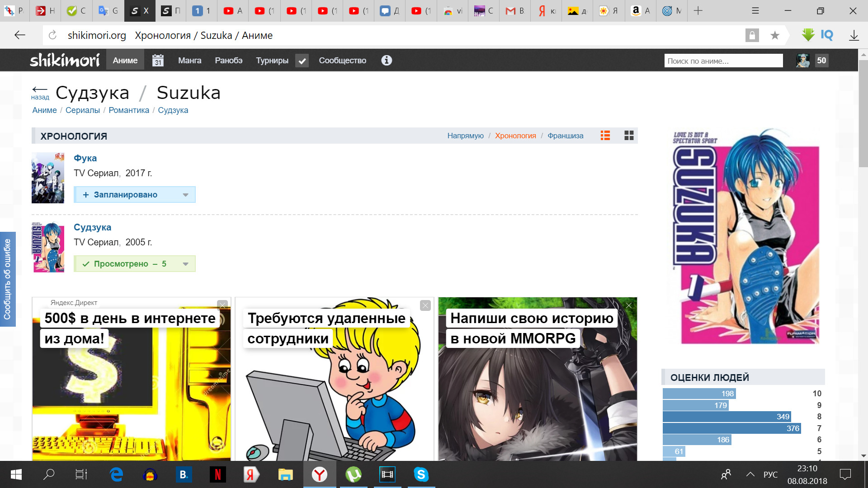This screenshot has height=488, width=868.
Task: Open the calendar icon in navbar
Action: coord(158,61)
